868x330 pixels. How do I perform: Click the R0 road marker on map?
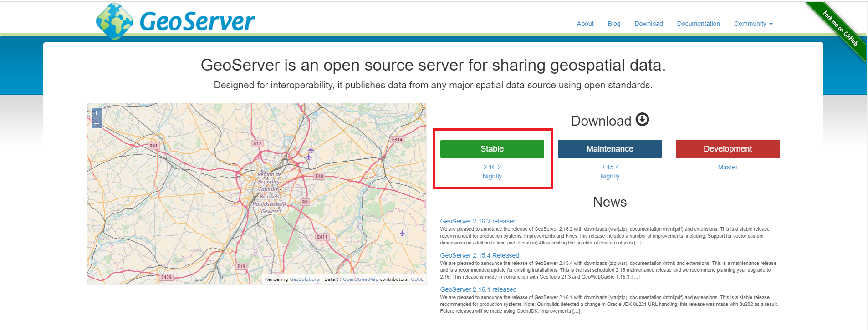[305, 202]
